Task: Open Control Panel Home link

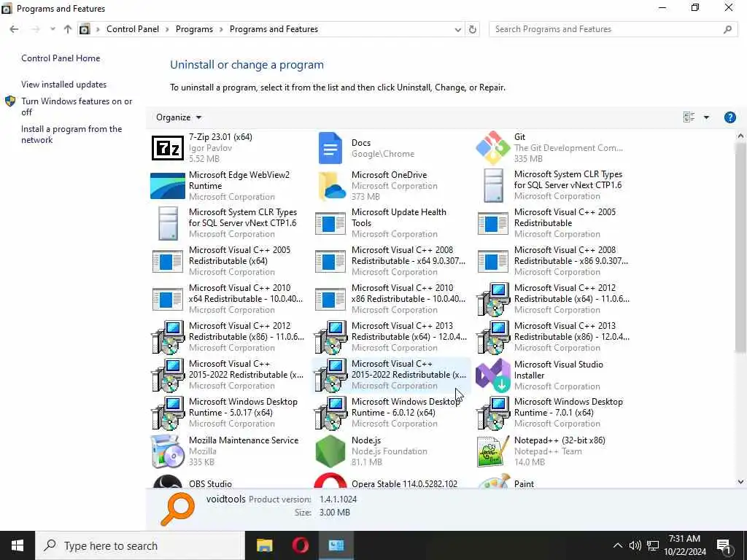Action: coord(61,58)
